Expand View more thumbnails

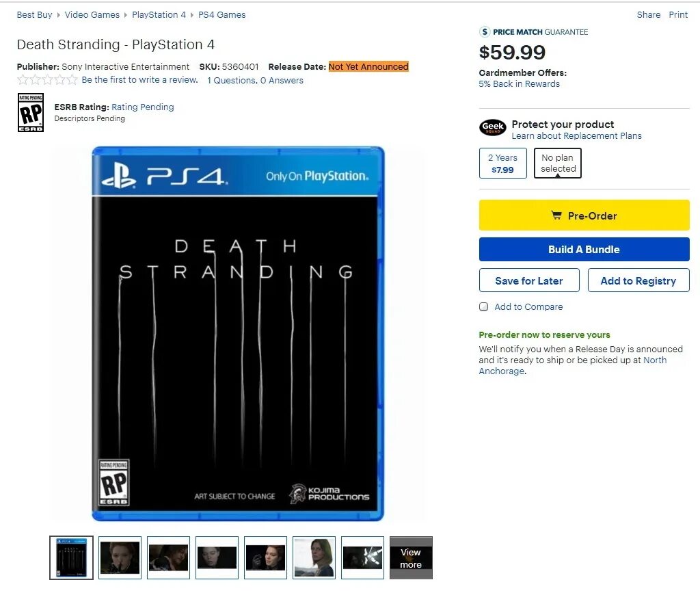coord(411,558)
